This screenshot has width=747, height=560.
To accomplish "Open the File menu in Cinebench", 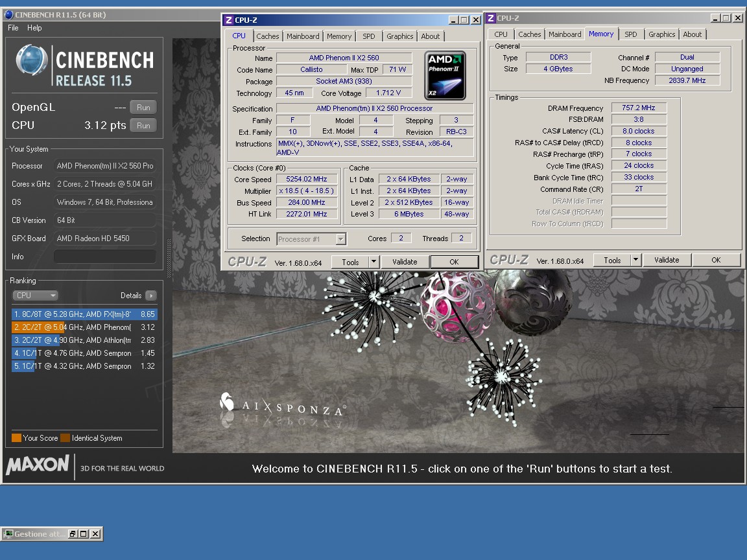I will coord(14,28).
